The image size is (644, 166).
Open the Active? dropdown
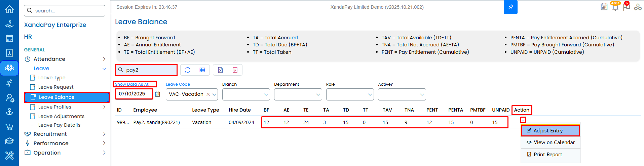[402, 94]
